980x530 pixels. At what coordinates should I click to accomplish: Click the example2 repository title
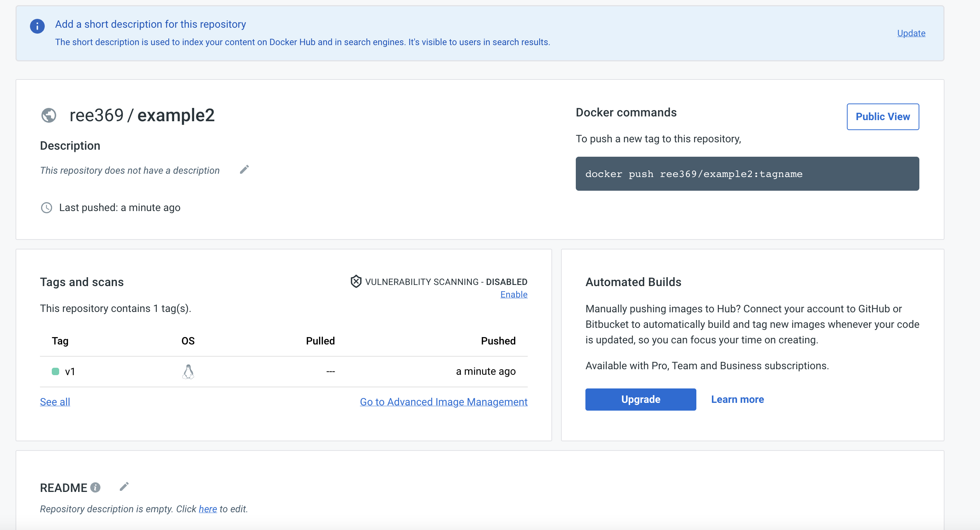click(x=176, y=115)
